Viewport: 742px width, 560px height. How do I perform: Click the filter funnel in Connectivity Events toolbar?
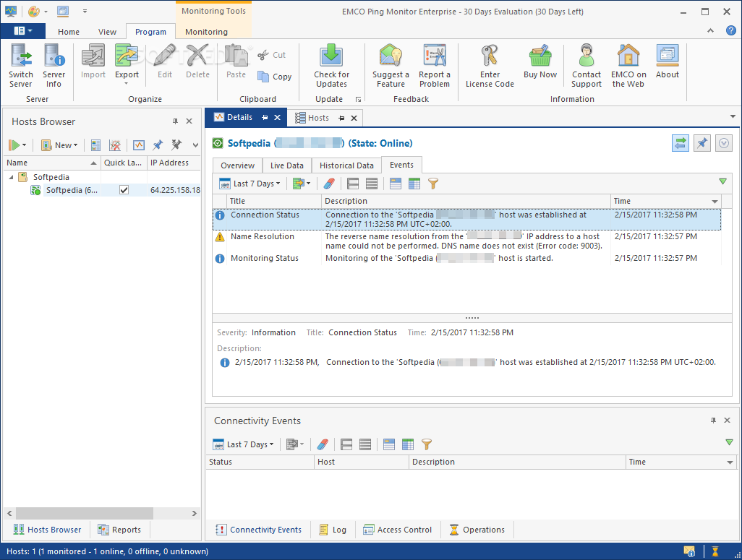[x=427, y=444]
